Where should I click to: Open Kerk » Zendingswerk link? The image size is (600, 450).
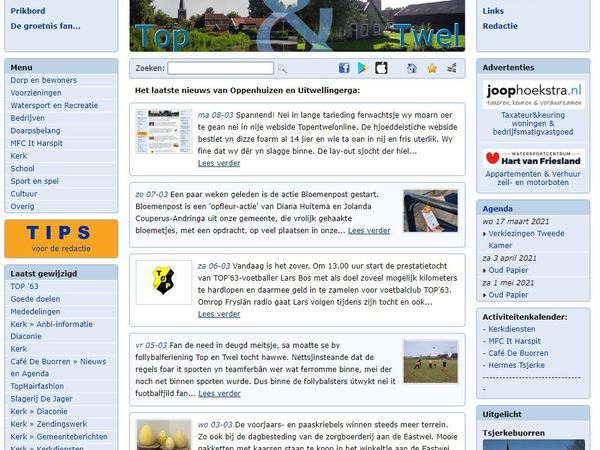tap(49, 424)
